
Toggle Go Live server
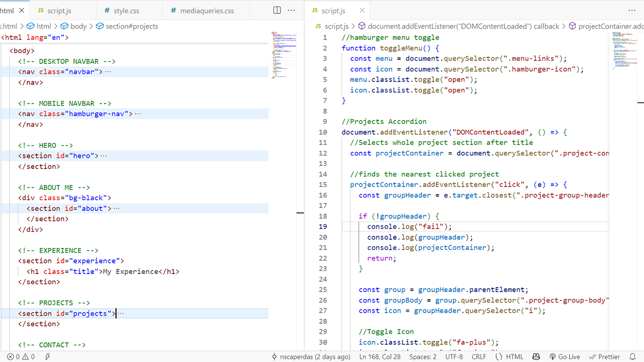pyautogui.click(x=565, y=356)
